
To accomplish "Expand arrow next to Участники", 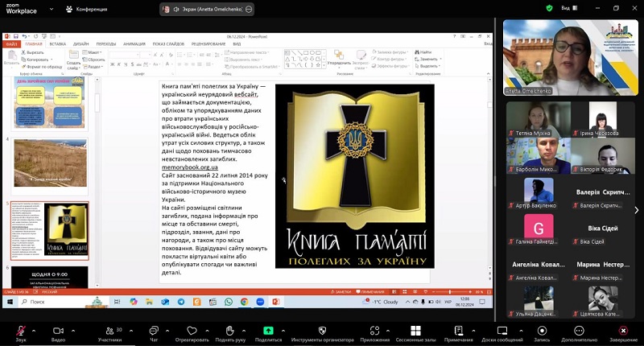I will 131,331.
